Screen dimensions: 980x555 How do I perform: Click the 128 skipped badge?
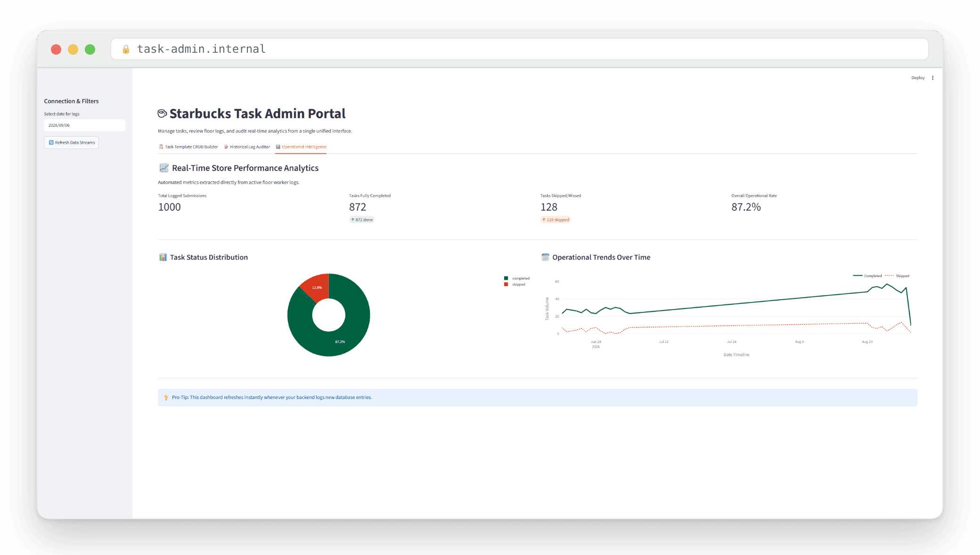coord(555,220)
